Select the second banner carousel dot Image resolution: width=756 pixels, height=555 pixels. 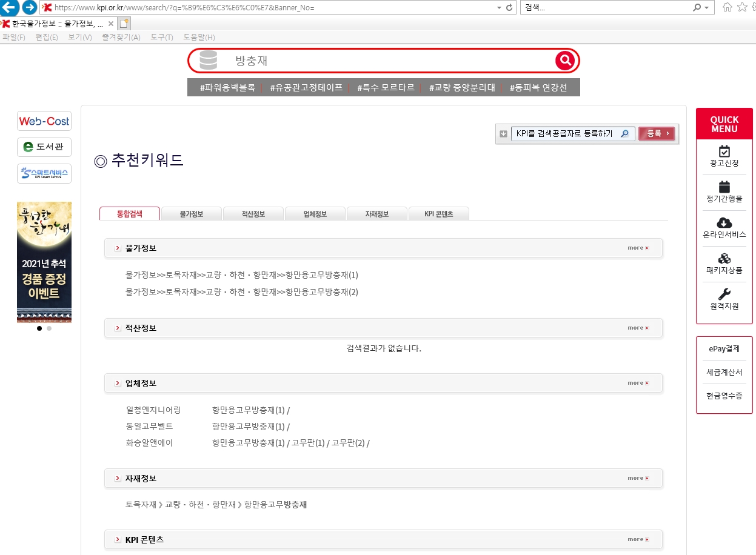click(x=49, y=328)
